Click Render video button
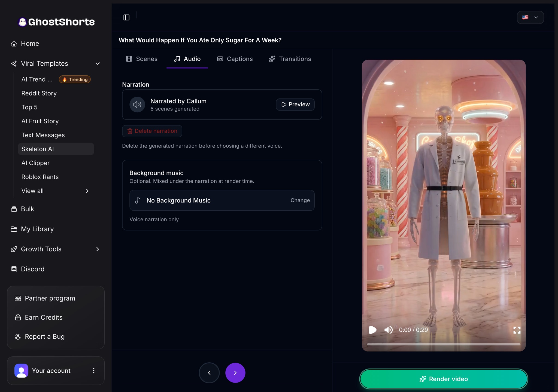 point(444,379)
